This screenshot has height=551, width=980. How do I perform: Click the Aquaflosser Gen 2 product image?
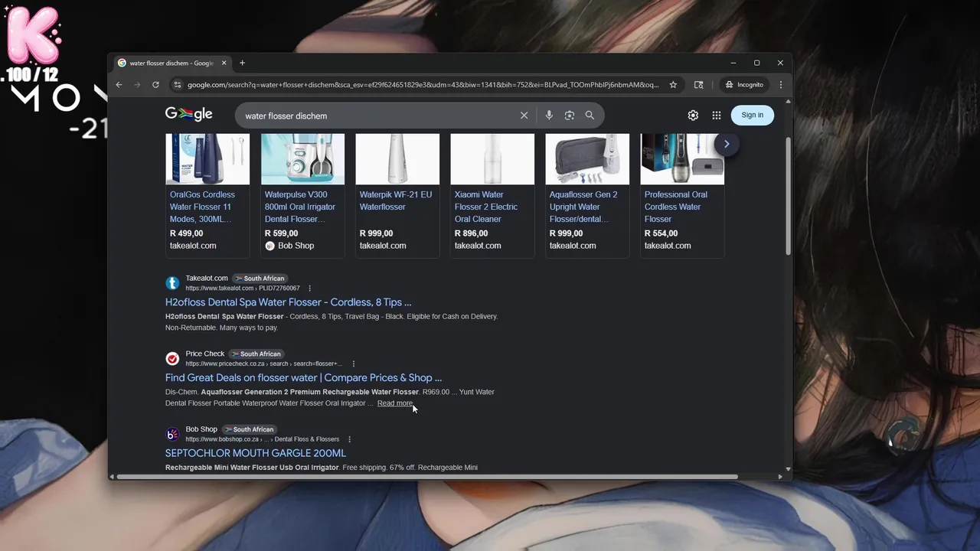coord(587,159)
